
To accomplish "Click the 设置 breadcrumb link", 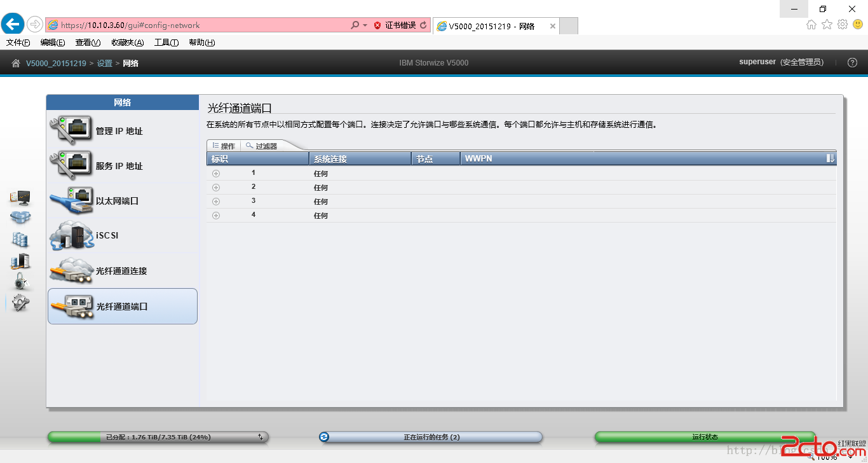I will pyautogui.click(x=104, y=63).
